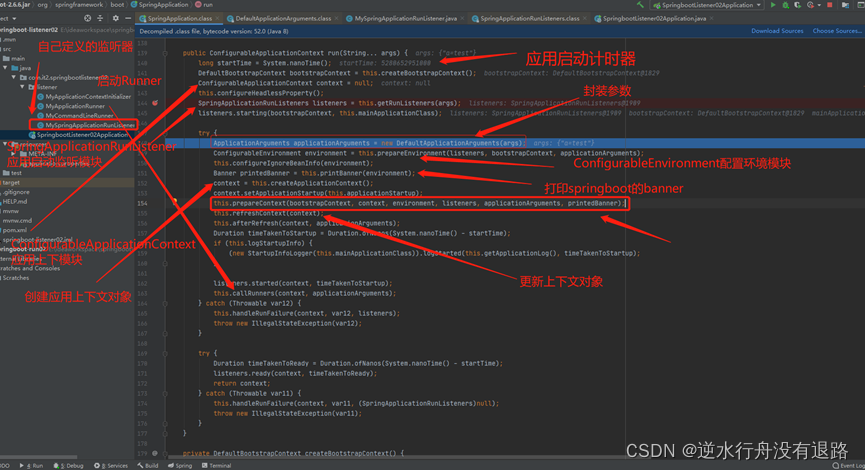865x470 pixels.
Task: Fold the try block at line 169
Action: point(165,353)
